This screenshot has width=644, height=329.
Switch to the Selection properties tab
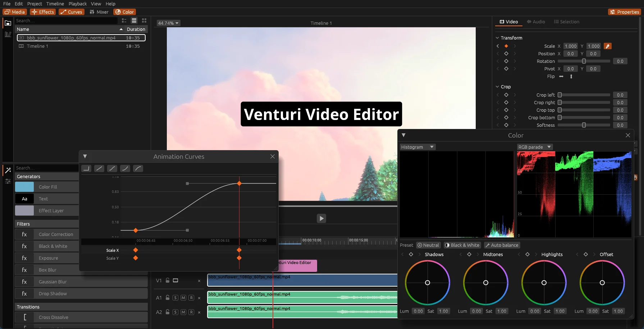pyautogui.click(x=567, y=22)
